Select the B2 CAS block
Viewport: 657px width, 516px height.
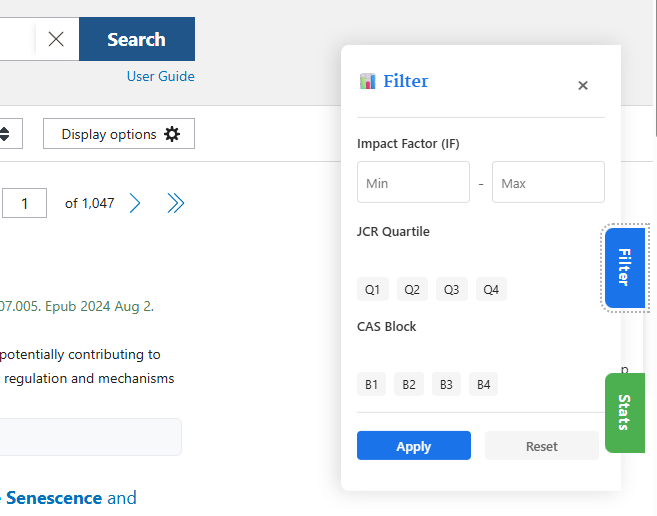click(x=409, y=384)
